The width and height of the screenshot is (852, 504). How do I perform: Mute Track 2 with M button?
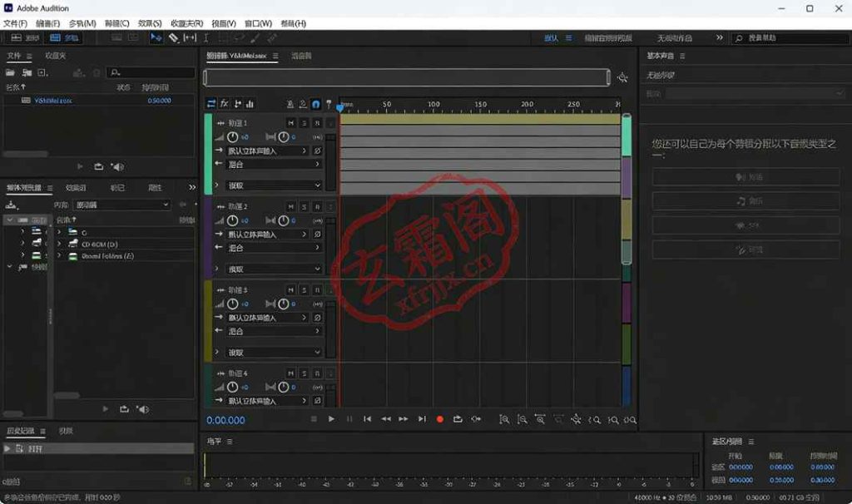291,207
